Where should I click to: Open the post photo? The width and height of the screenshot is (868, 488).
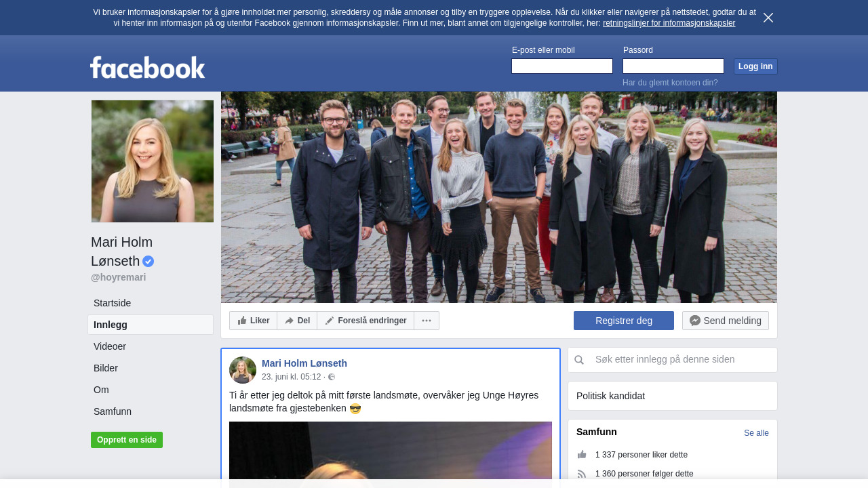tap(391, 454)
